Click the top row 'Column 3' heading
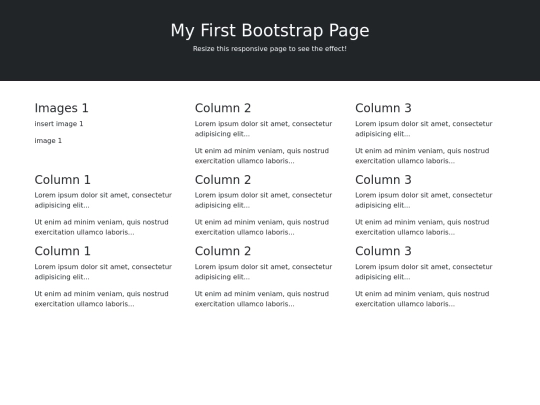 pos(383,108)
